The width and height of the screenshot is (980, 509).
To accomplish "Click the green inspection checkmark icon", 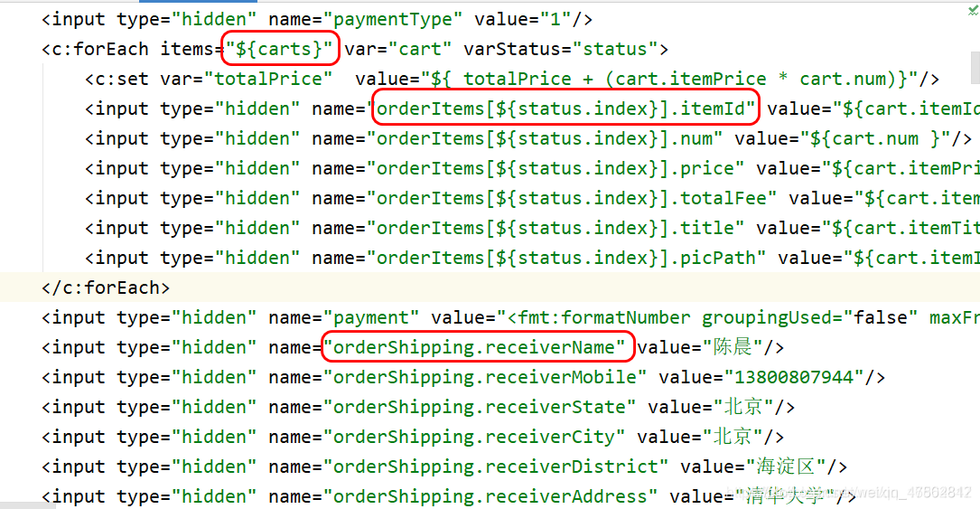I will click(973, 11).
